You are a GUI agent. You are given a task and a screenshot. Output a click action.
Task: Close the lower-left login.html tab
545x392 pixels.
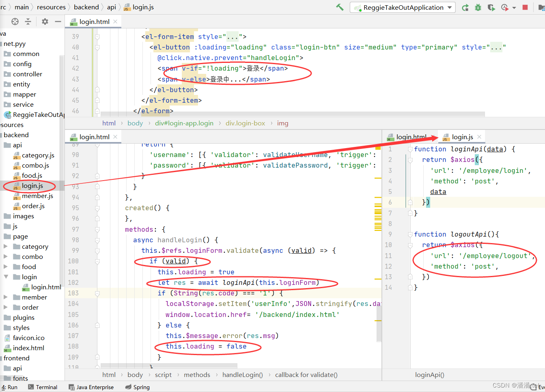[x=116, y=137]
